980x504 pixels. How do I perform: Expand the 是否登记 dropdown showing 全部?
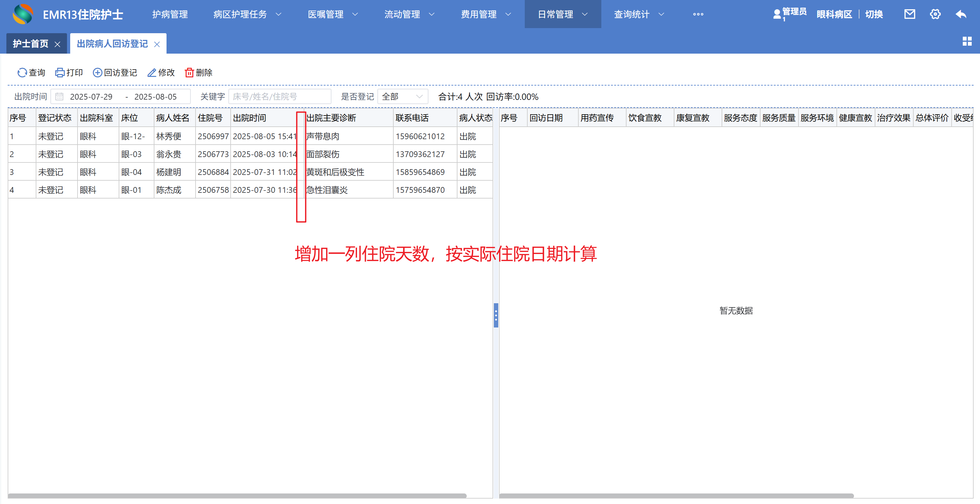[x=403, y=97]
